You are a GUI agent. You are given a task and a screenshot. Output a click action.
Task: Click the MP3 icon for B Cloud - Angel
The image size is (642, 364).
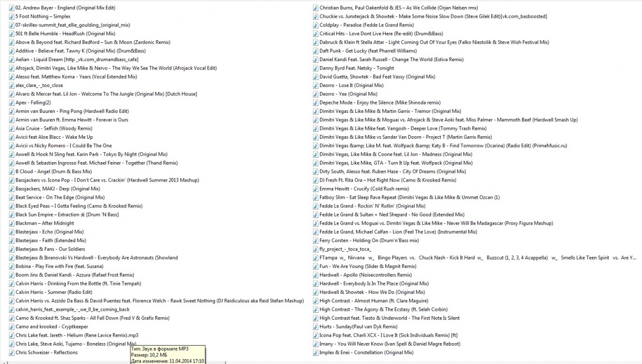[x=11, y=172]
